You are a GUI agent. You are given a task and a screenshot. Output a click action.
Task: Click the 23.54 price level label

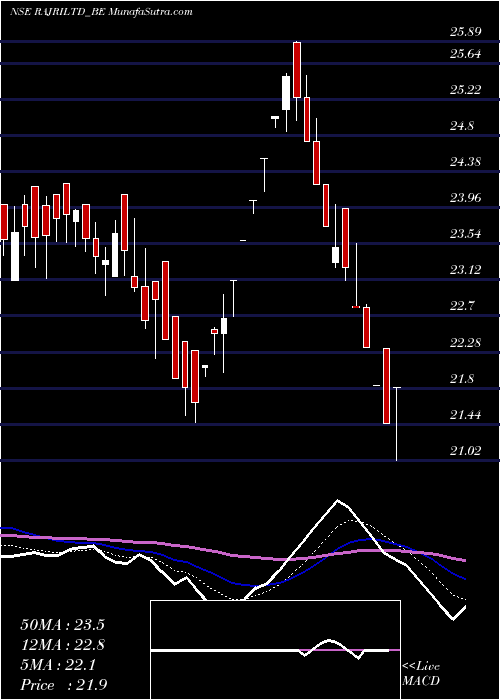pos(465,234)
